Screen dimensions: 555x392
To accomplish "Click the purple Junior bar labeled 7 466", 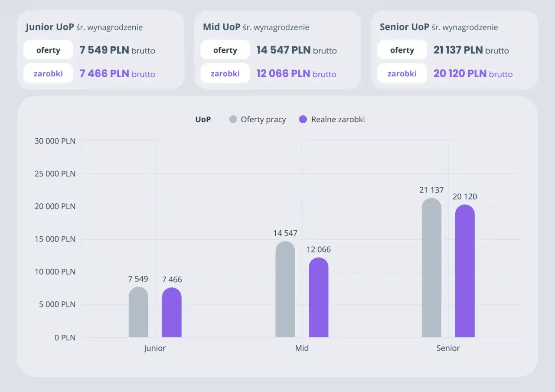I will [x=172, y=313].
